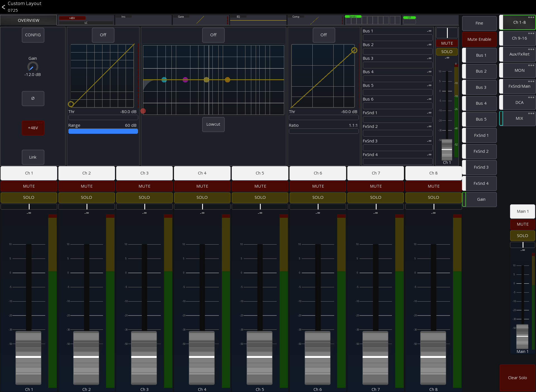Click the Clear Solo button
Screen dimensions: 536x392
[x=517, y=378]
